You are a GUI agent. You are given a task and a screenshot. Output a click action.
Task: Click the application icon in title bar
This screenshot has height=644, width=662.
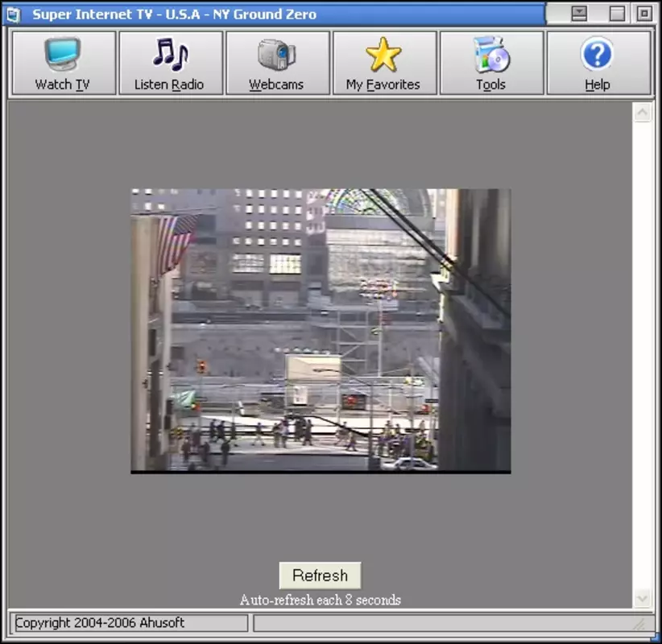click(x=14, y=14)
